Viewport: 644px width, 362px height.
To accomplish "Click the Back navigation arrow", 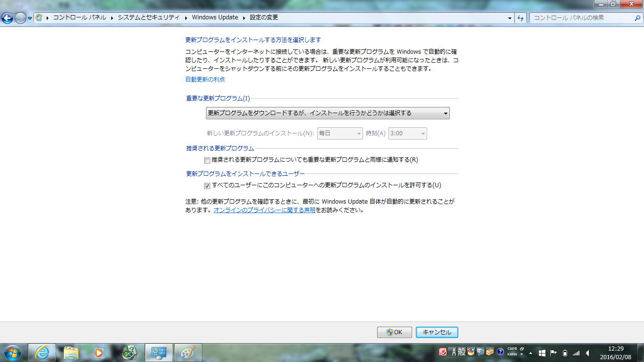I will coord(7,18).
